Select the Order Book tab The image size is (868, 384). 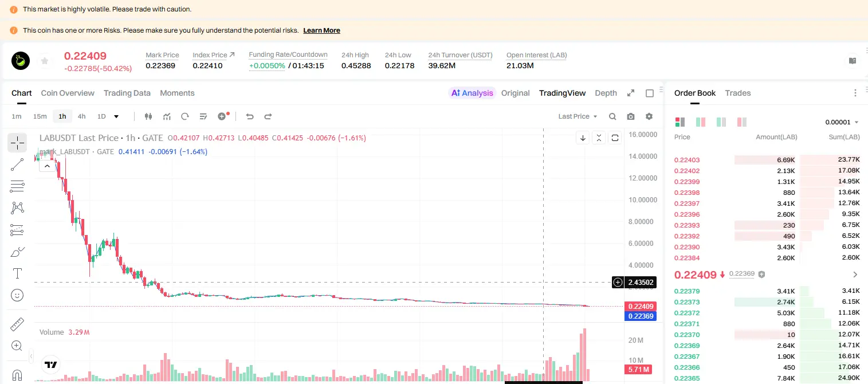(695, 93)
